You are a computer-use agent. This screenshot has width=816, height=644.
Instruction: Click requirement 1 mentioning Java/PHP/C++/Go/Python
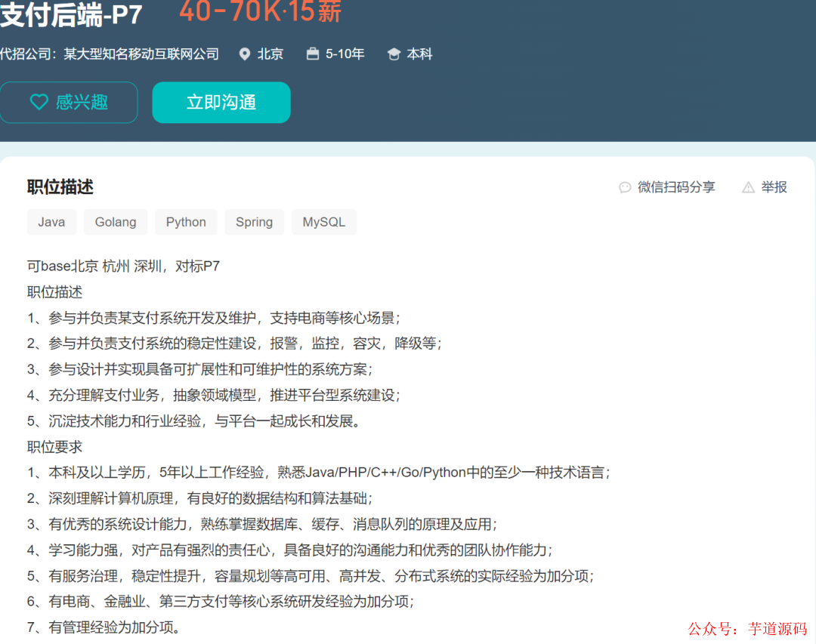319,473
